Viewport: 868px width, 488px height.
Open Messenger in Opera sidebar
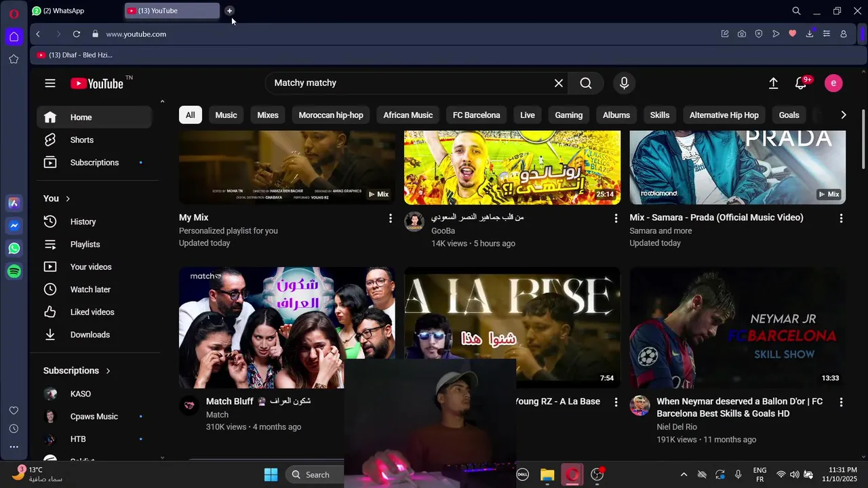14,226
